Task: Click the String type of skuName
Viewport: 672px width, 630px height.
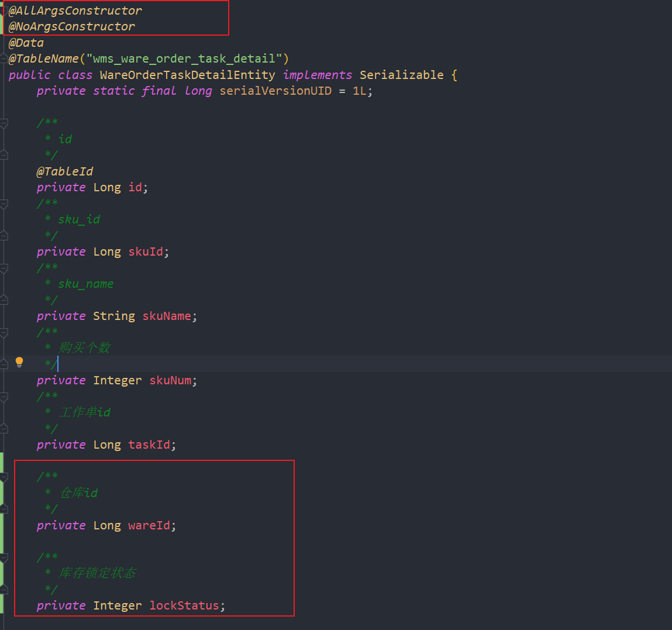Action: click(x=114, y=316)
